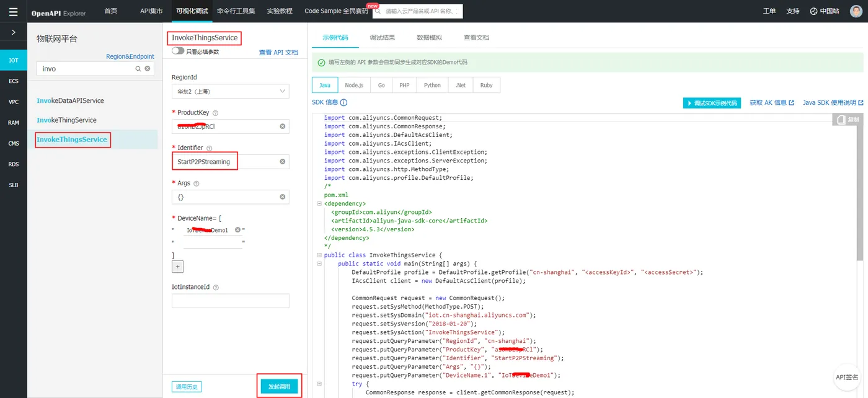Collapse the public class InvokeThingsService block
The height and width of the screenshot is (398, 868).
pyautogui.click(x=319, y=255)
